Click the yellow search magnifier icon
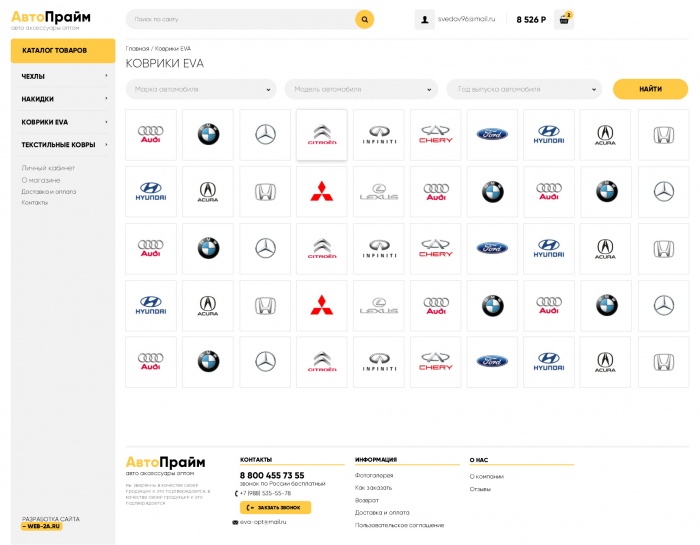700x545 pixels. [x=365, y=19]
